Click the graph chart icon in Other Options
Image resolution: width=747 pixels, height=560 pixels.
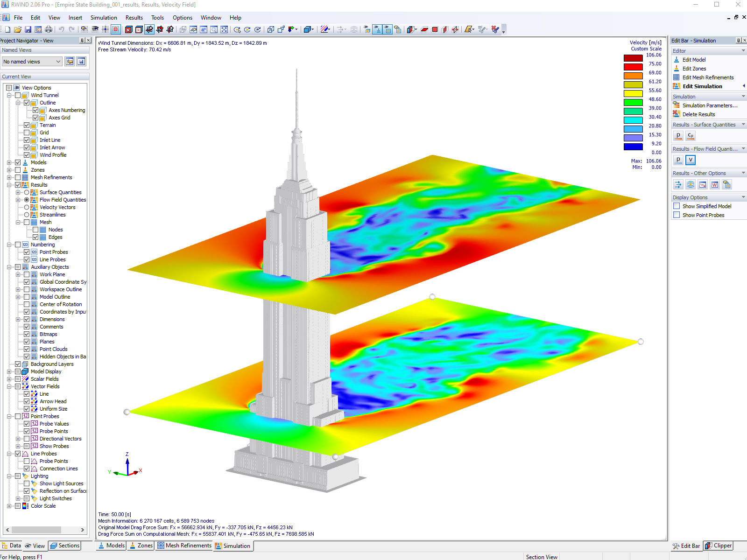[x=703, y=184]
